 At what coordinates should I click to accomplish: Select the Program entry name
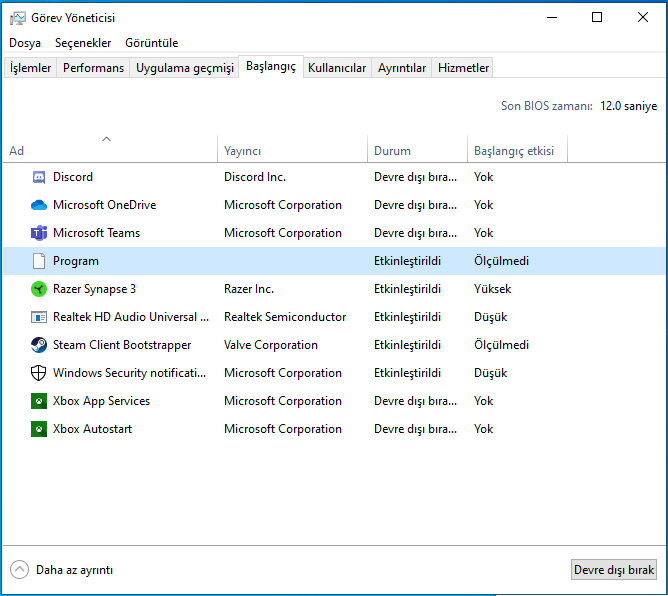pyautogui.click(x=76, y=261)
